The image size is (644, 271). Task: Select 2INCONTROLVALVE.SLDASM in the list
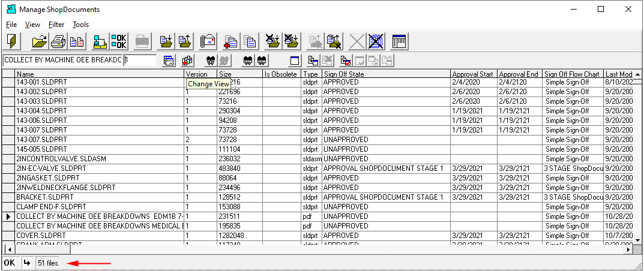pos(61,159)
